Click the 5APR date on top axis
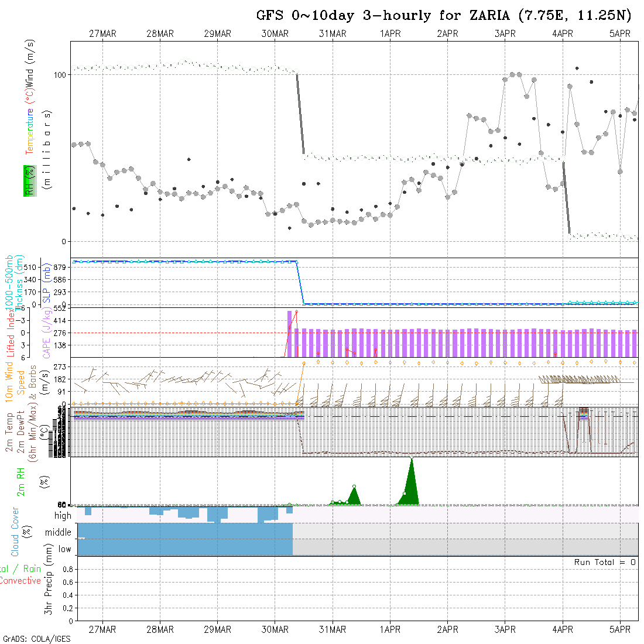The height and width of the screenshot is (644, 644). [x=620, y=34]
